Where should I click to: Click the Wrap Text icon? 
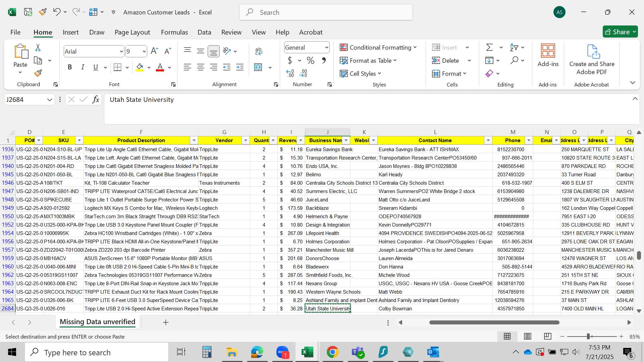pyautogui.click(x=258, y=51)
